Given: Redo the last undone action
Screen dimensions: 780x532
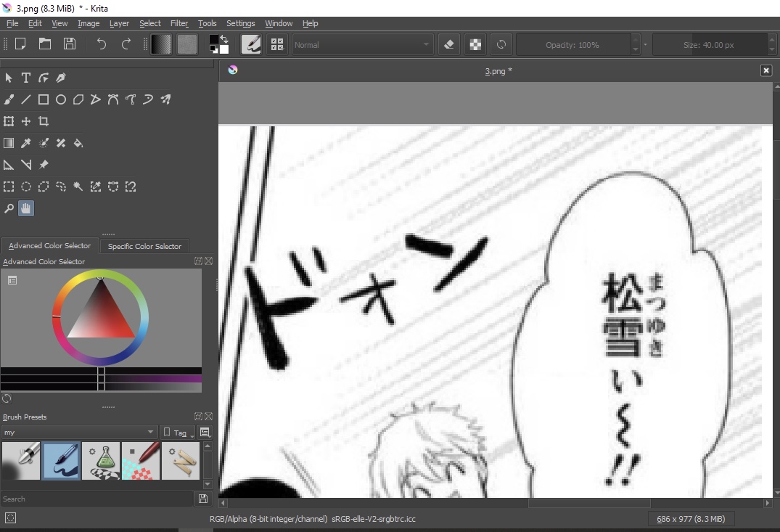Looking at the screenshot, I should 126,44.
